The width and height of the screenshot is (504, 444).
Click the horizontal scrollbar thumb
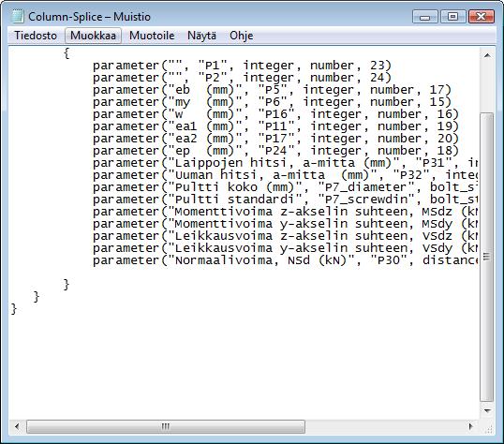[x=166, y=426]
